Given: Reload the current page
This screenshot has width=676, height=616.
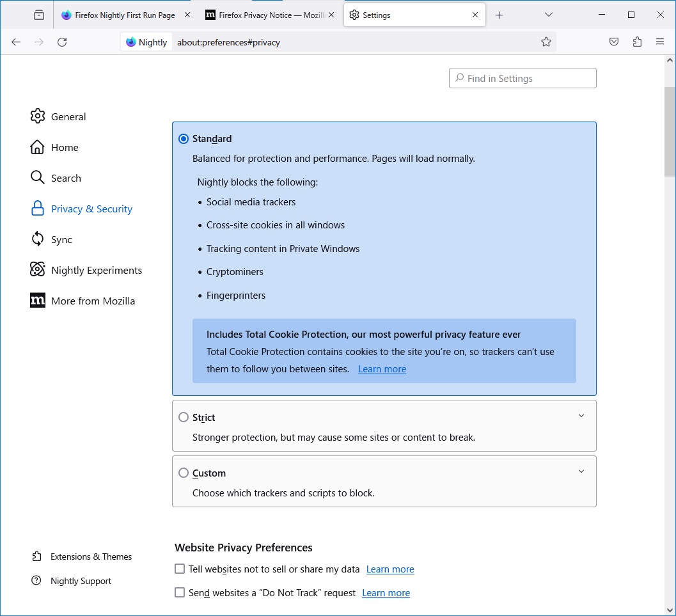Looking at the screenshot, I should pyautogui.click(x=62, y=42).
